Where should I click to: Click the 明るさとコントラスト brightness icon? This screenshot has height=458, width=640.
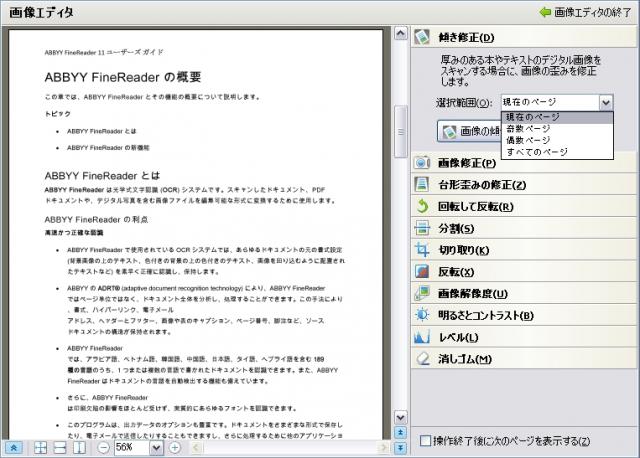[x=422, y=315]
